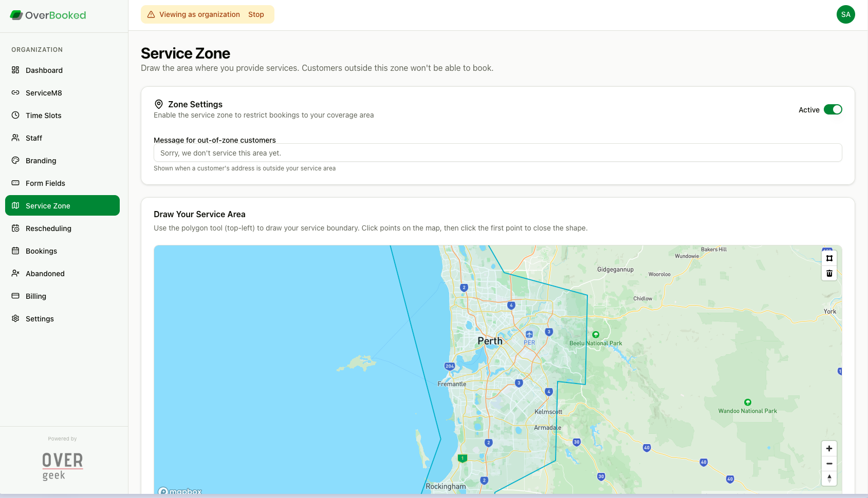This screenshot has width=868, height=498.
Task: Open the Bookings section
Action: pos(41,251)
